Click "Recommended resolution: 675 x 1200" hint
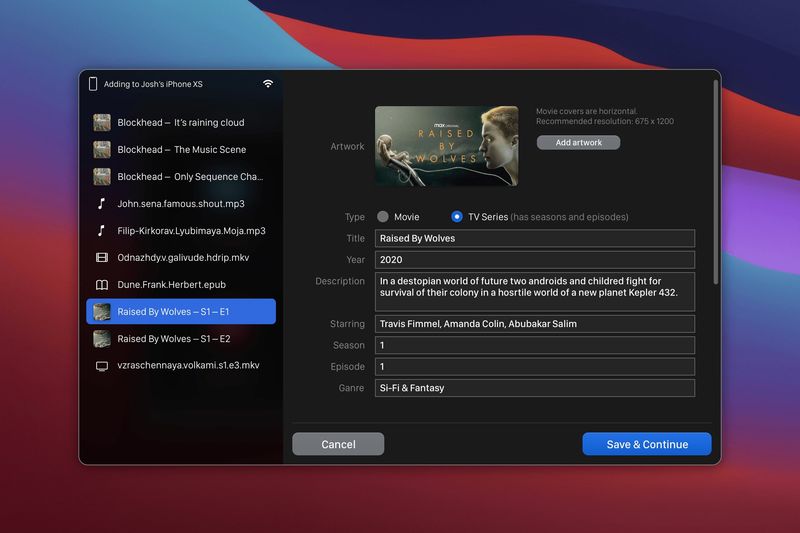Viewport: 800px width, 533px height. tap(605, 121)
